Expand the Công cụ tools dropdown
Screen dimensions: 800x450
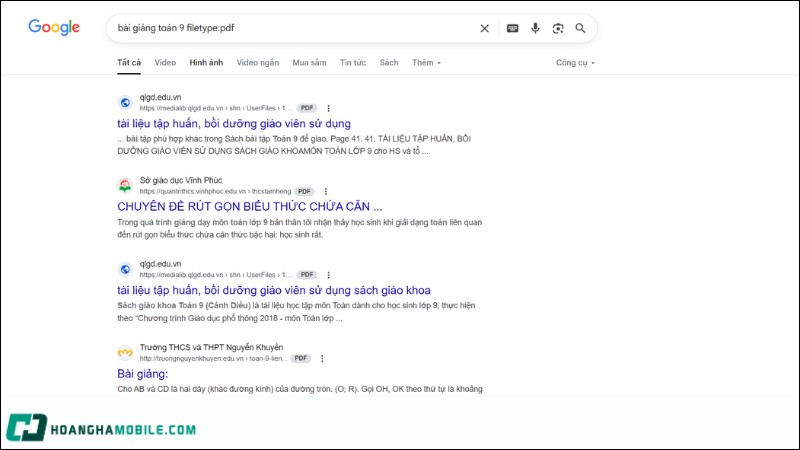tap(576, 62)
